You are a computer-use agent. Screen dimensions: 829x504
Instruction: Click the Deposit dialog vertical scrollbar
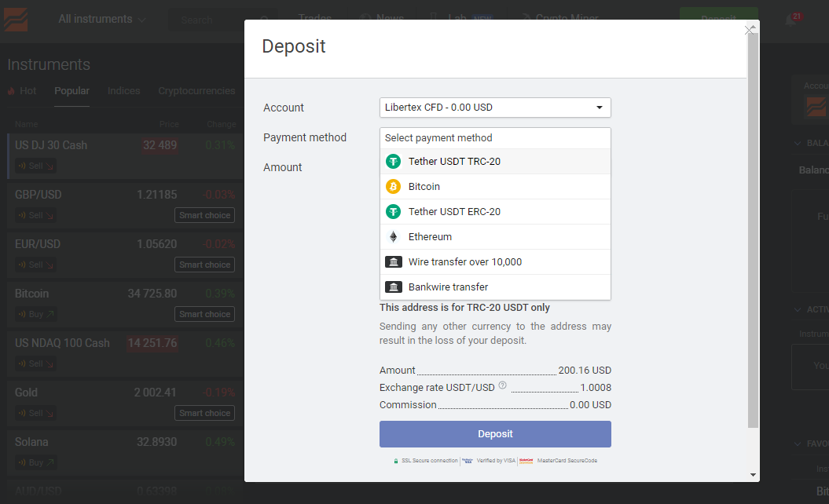753,230
